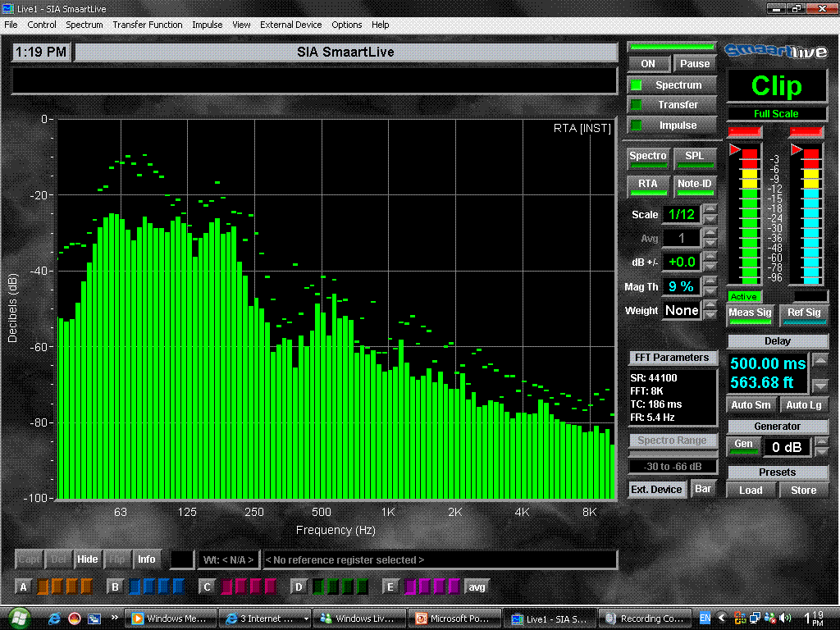The width and height of the screenshot is (840, 630).
Task: Click the Scale value field 1/12
Action: pos(682,214)
